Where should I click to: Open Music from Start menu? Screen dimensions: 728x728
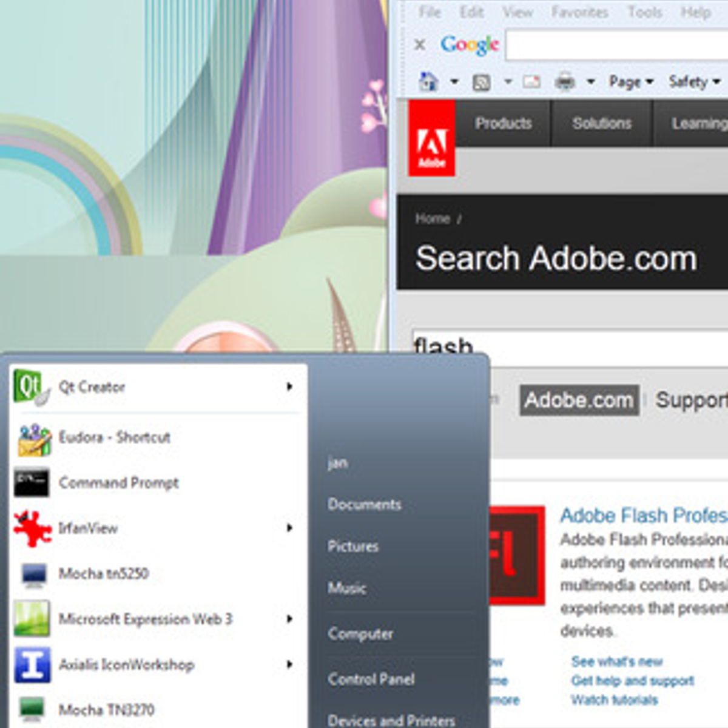(347, 588)
